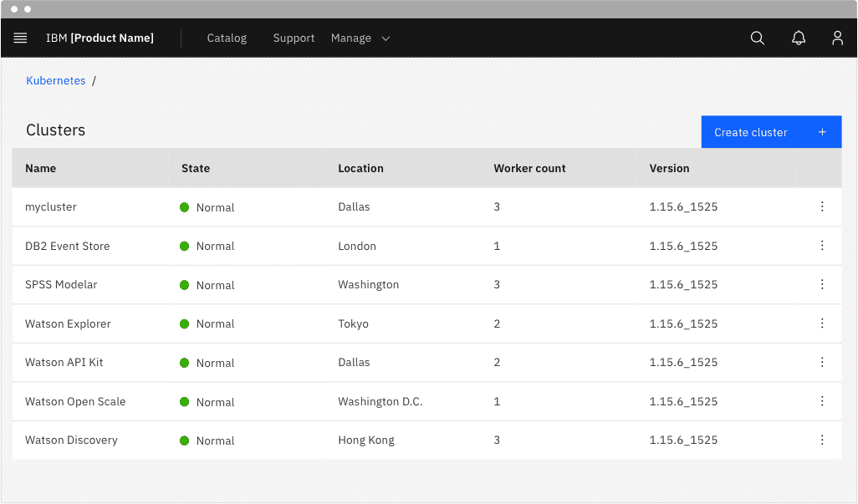
Task: Open overflow menu for SPSS Modelar
Action: coord(822,284)
